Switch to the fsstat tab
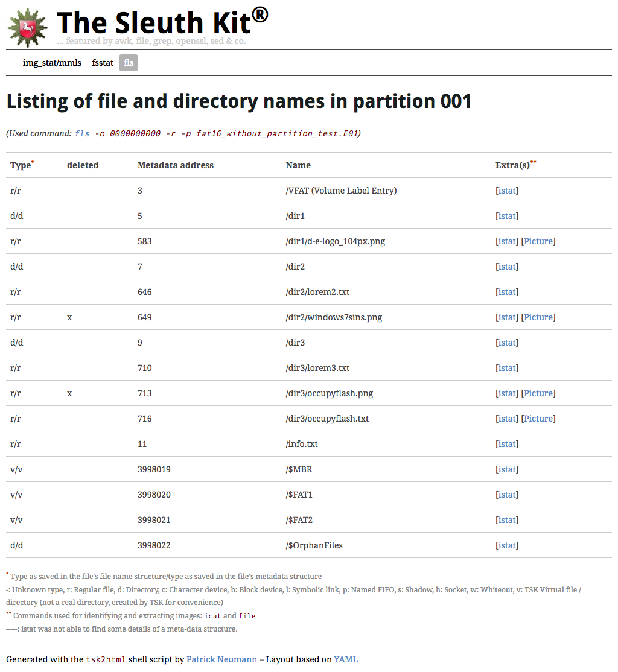 (x=103, y=63)
